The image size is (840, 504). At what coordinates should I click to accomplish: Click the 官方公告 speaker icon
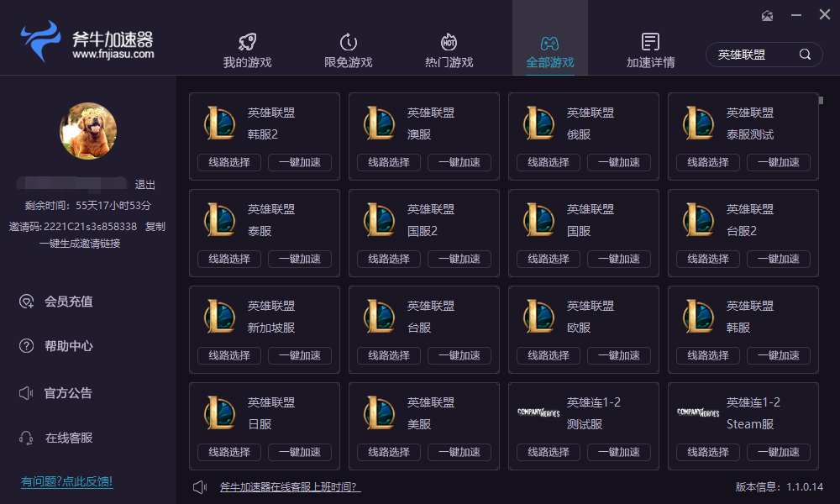click(x=26, y=393)
